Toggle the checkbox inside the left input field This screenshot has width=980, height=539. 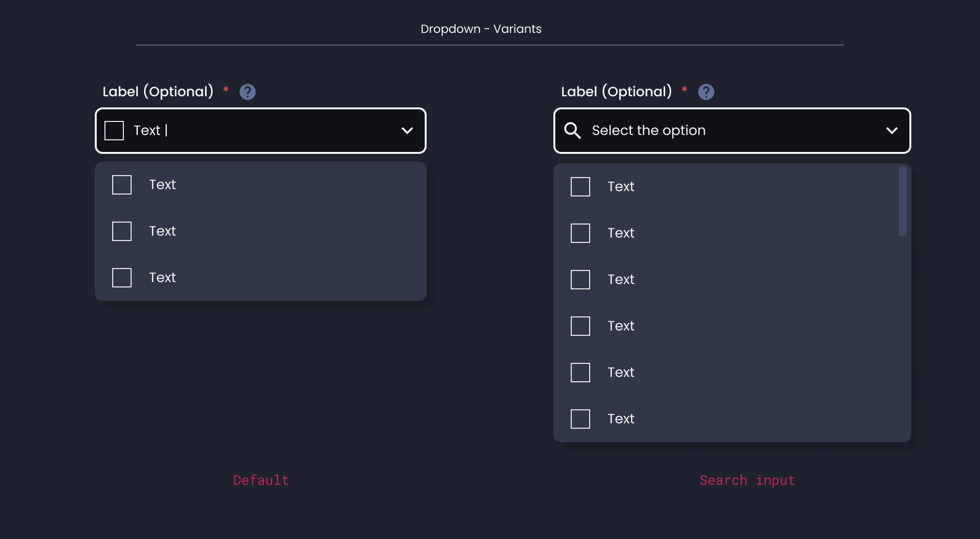(x=114, y=130)
